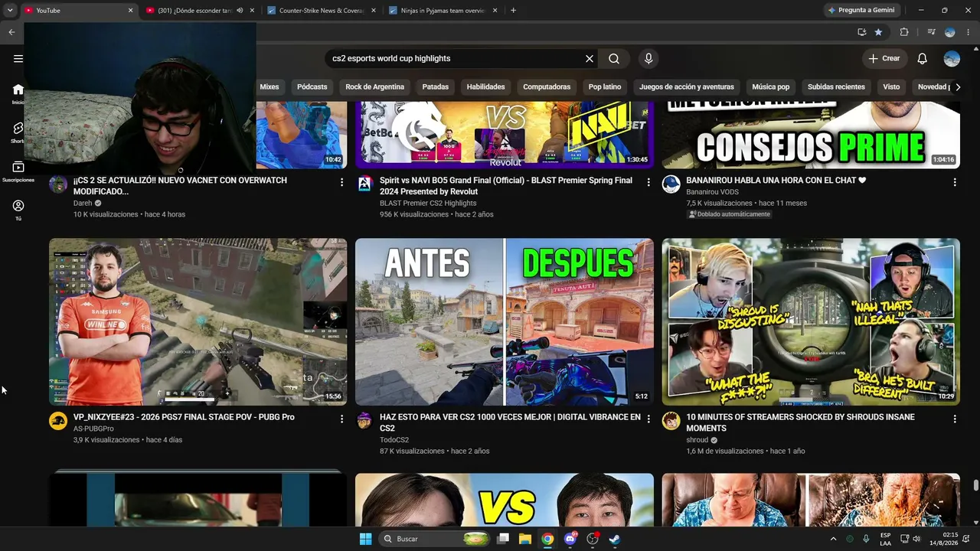Select the Pop latino filter chip
The height and width of the screenshot is (551, 980).
pos(605,87)
